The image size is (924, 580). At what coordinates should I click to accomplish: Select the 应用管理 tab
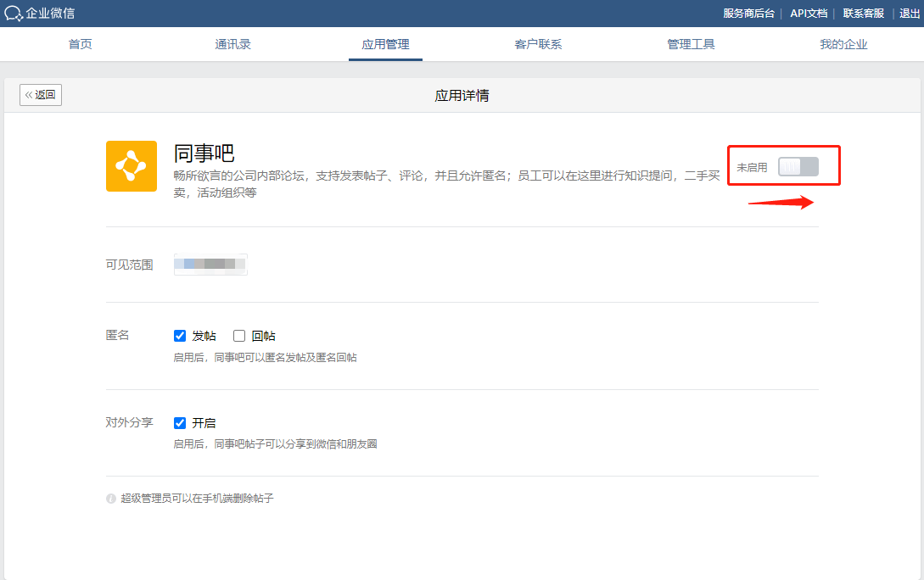coord(385,44)
